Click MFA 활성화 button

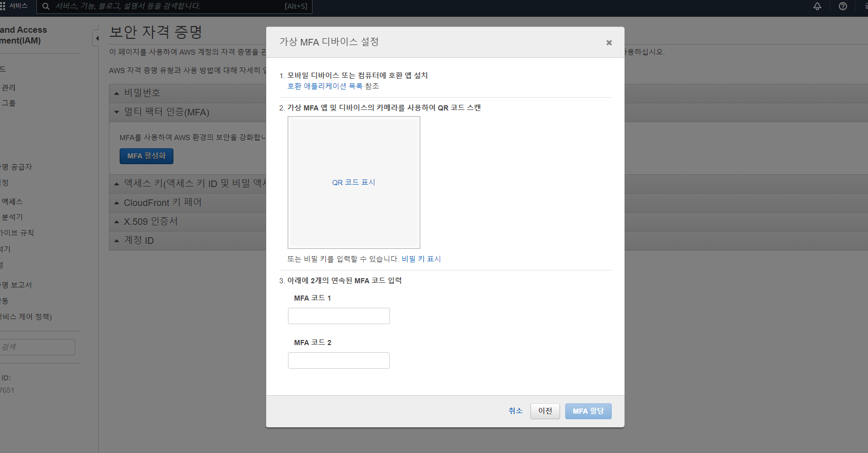click(x=146, y=156)
